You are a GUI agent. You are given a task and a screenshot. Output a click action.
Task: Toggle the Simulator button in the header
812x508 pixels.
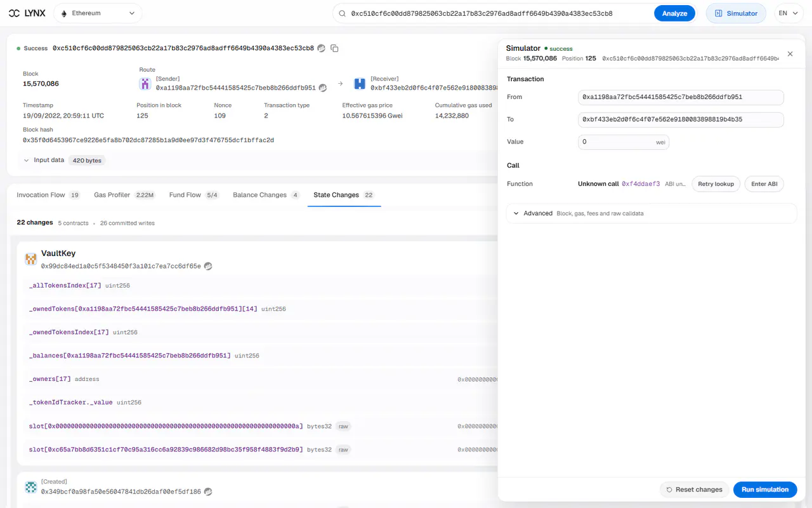[x=736, y=13]
